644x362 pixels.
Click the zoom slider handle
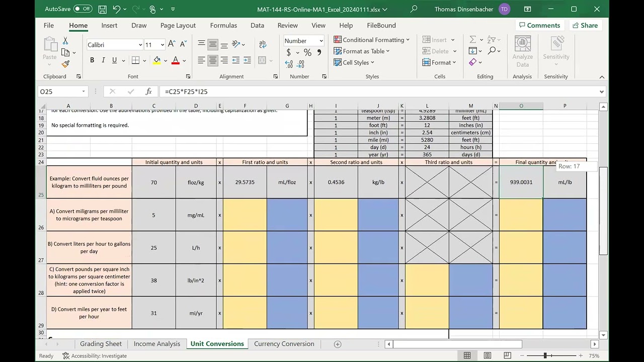(x=545, y=355)
